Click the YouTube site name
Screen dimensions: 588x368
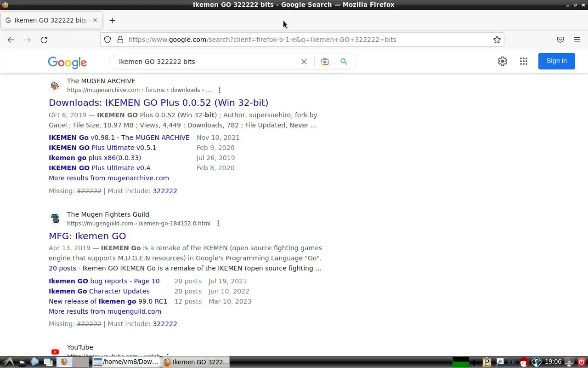80,347
